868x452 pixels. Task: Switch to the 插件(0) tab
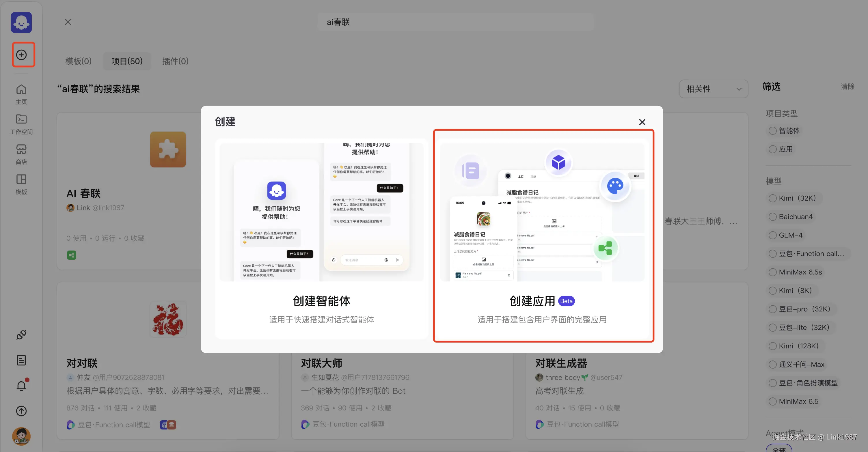pos(175,61)
